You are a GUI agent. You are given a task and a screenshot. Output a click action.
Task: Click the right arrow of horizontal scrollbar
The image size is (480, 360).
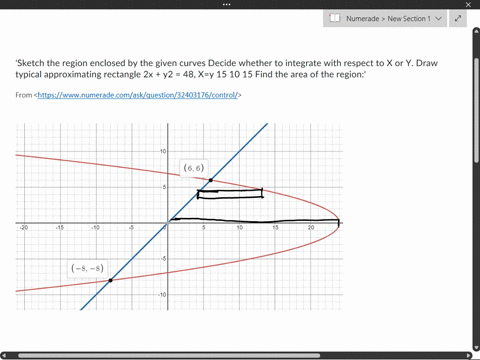tap(469, 356)
